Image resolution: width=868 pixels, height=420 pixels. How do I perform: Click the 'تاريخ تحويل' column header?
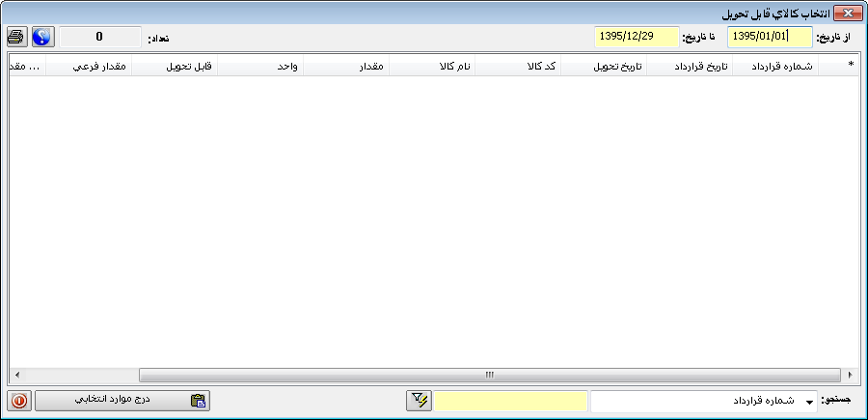point(604,65)
